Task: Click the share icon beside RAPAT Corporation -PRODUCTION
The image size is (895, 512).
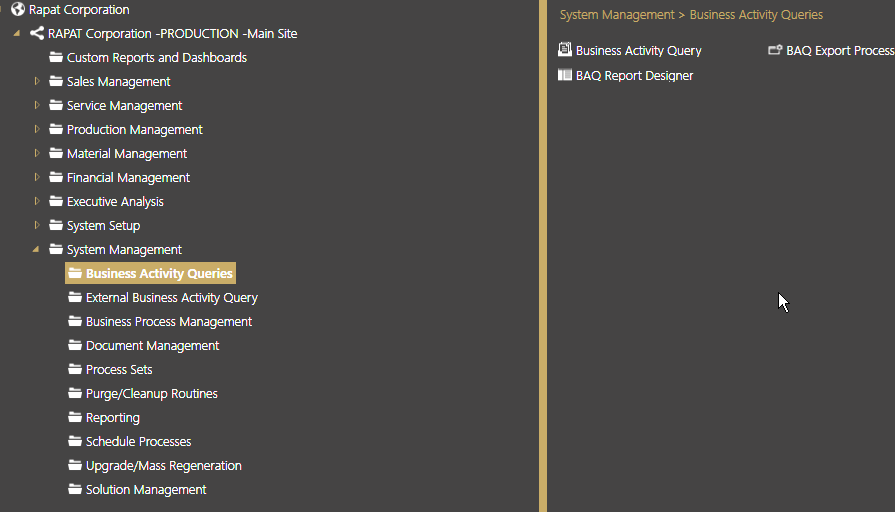Action: click(37, 33)
